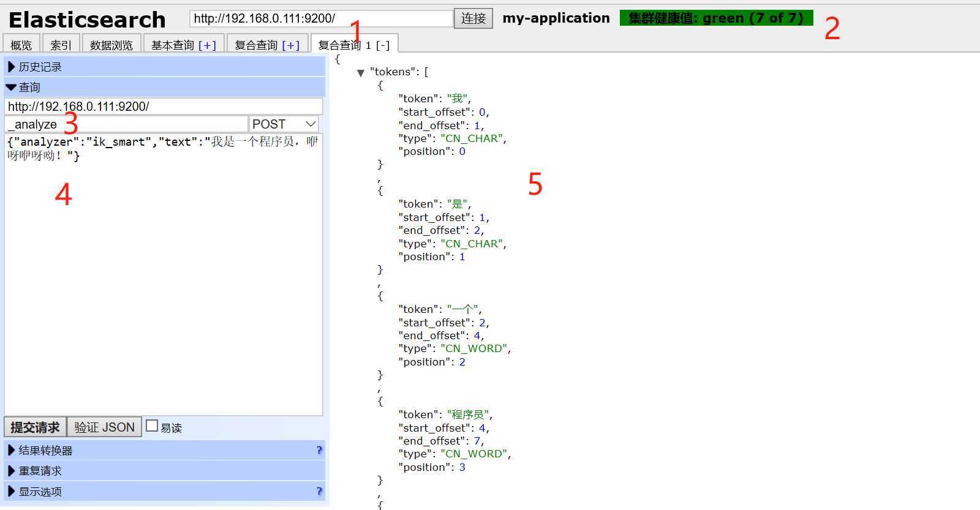Add a new basic query via [+]
This screenshot has width=980, height=510.
tap(208, 45)
